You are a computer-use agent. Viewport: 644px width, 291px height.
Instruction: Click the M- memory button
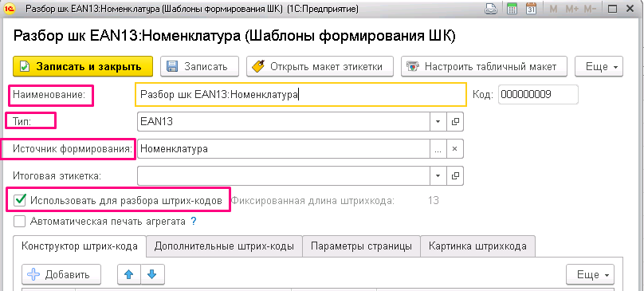[590, 9]
